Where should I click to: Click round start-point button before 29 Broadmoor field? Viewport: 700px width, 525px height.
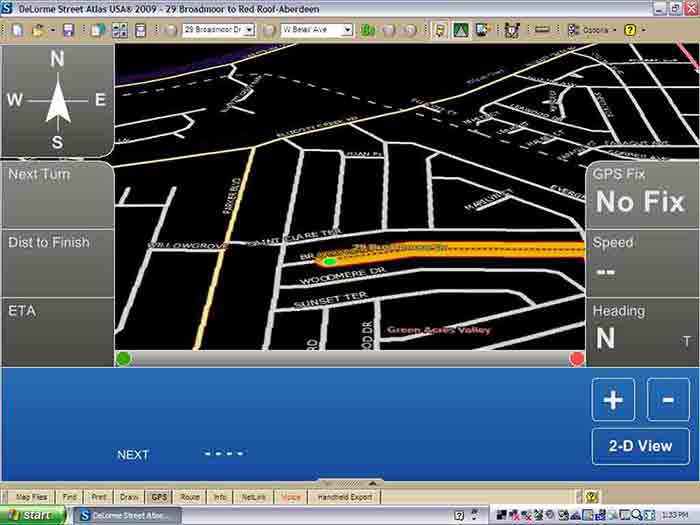point(170,30)
